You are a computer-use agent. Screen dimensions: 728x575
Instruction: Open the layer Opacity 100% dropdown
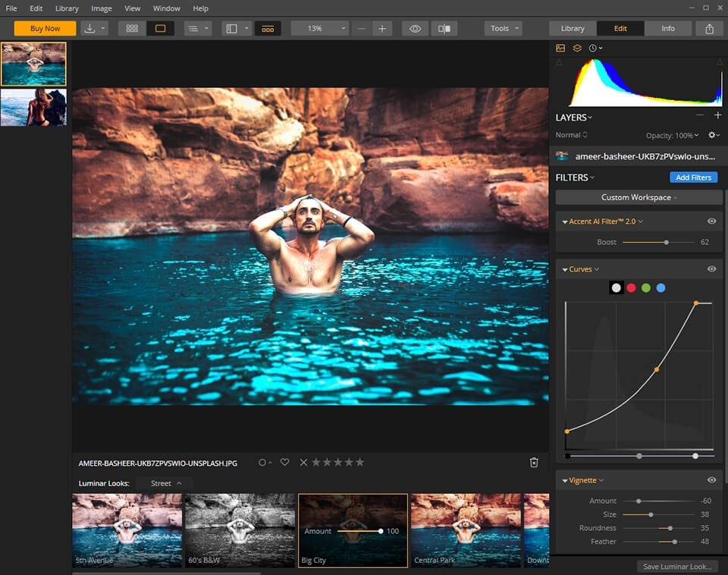pos(673,135)
